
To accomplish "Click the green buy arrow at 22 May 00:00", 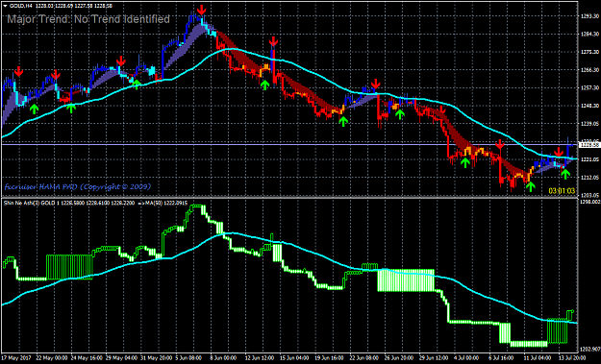I will point(35,109).
